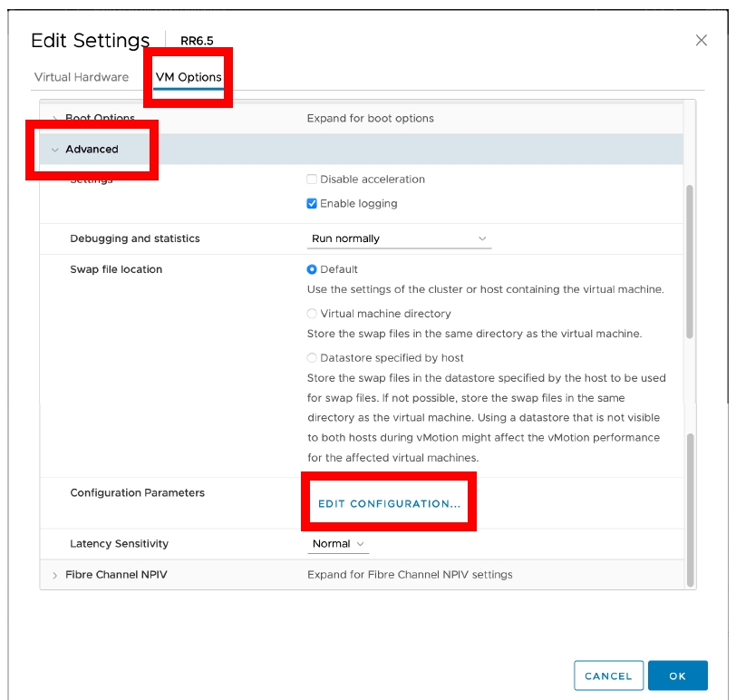Screen dimensions: 736x700
Task: Switch to the Virtual Hardware tab
Action: pyautogui.click(x=82, y=77)
